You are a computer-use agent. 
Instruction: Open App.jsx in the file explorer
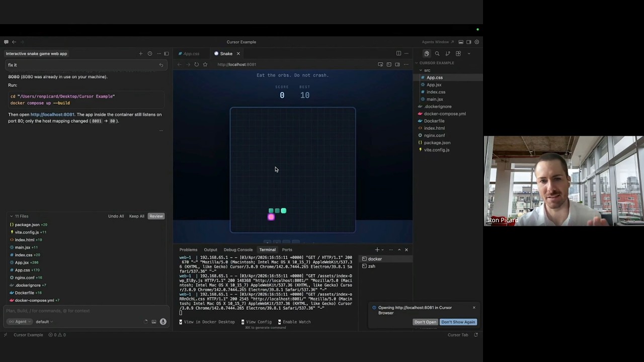click(x=434, y=85)
